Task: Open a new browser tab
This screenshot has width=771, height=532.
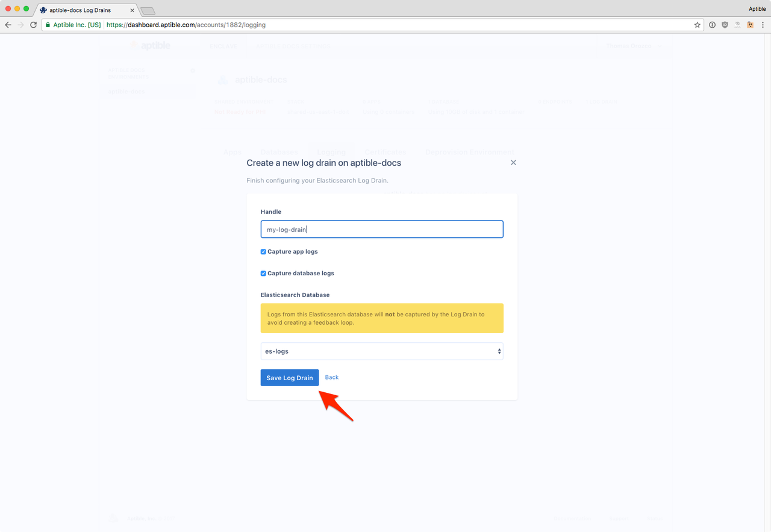Action: [x=148, y=11]
